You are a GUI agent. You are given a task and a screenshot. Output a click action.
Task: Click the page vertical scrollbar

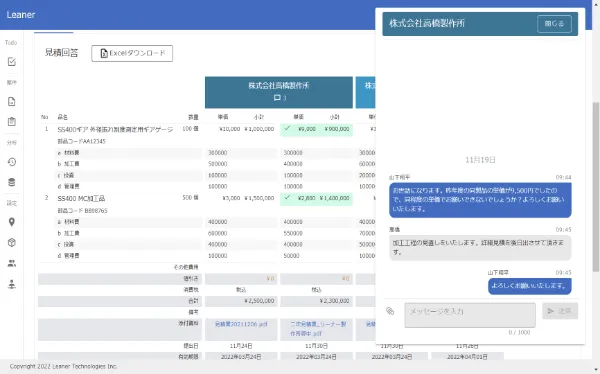coord(596,187)
